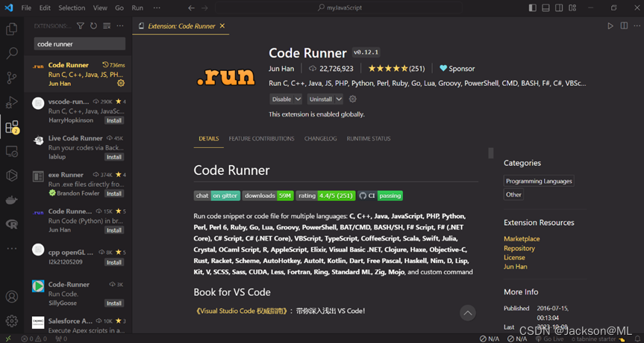Open the Accounts menu icon
Screen dimensions: 644x343
point(11,297)
